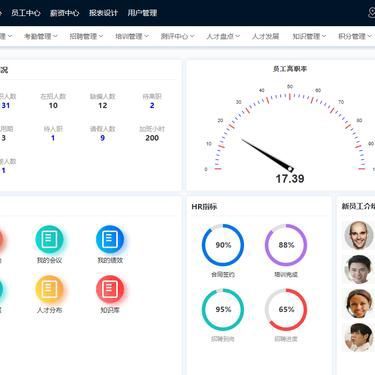Open the 我的会议 teal shortcut icon
The image size is (375, 375).
pos(49,239)
